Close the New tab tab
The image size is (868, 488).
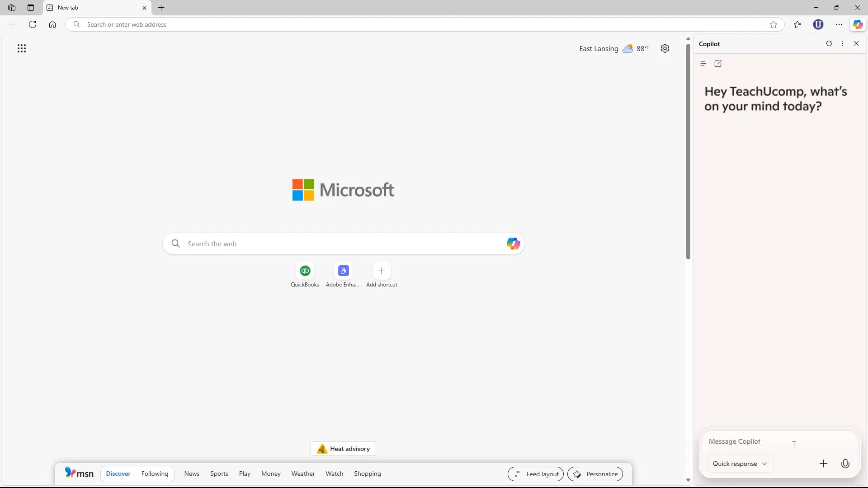[144, 8]
